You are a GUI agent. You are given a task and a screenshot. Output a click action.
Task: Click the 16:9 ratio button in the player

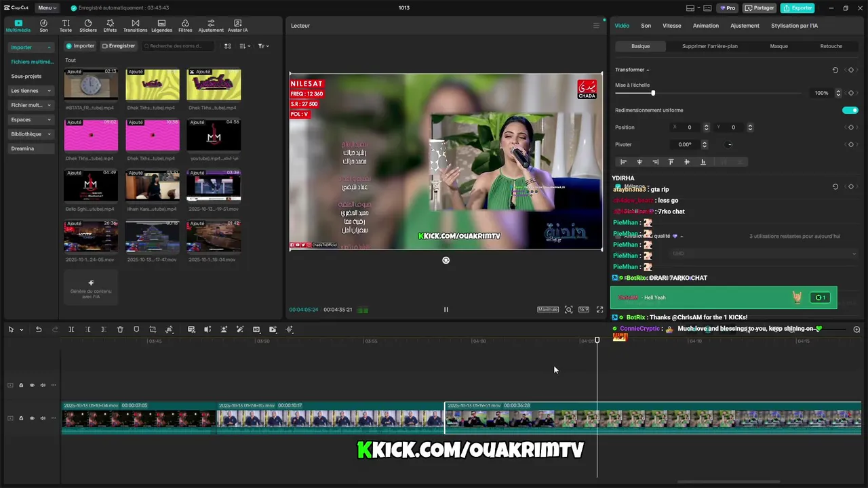(583, 309)
